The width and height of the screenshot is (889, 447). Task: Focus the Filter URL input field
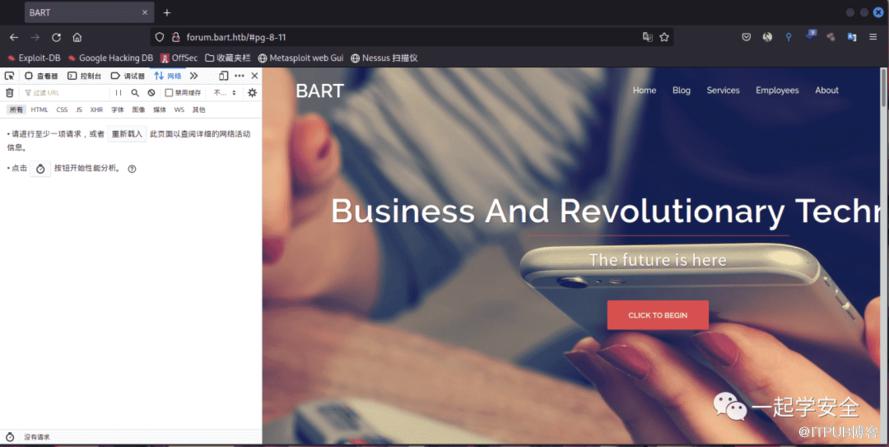(64, 92)
